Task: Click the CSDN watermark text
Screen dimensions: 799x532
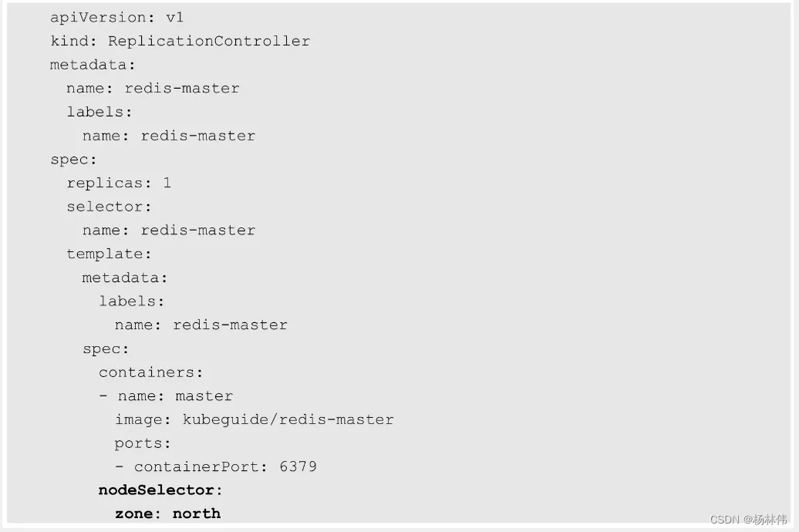Action: point(724,520)
